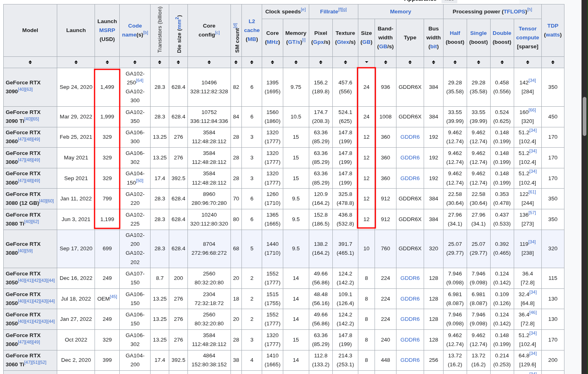
Task: Sort by Double precision column arrow
Action: click(502, 62)
